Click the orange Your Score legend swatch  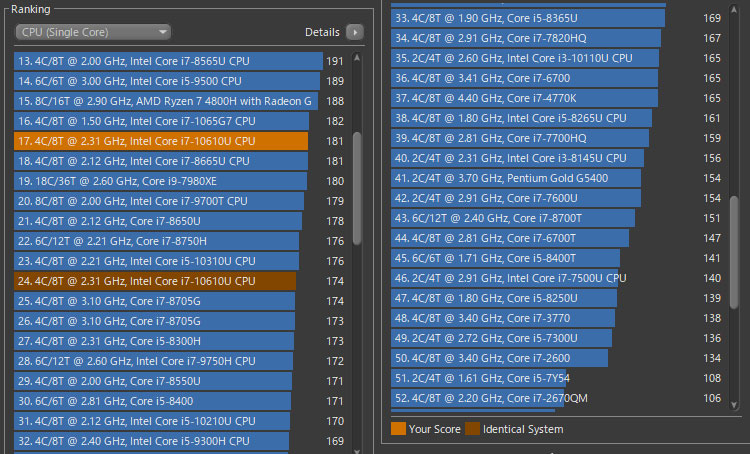point(398,429)
